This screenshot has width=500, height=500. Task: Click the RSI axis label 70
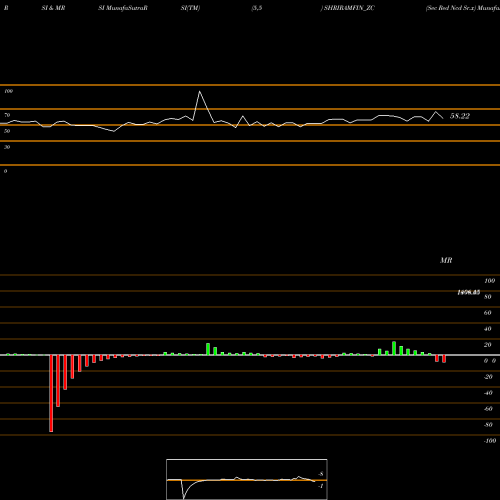[x=7, y=115]
